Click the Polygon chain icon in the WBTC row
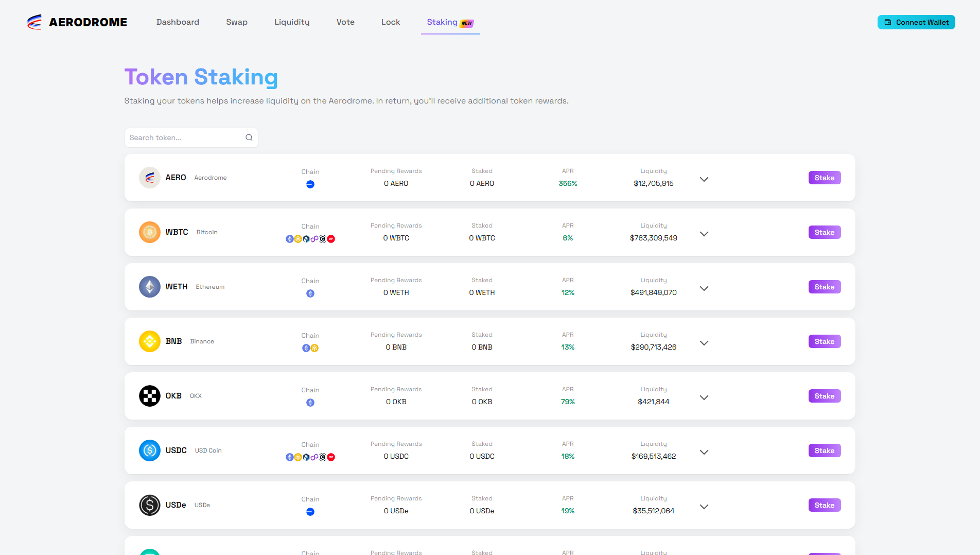 point(314,239)
